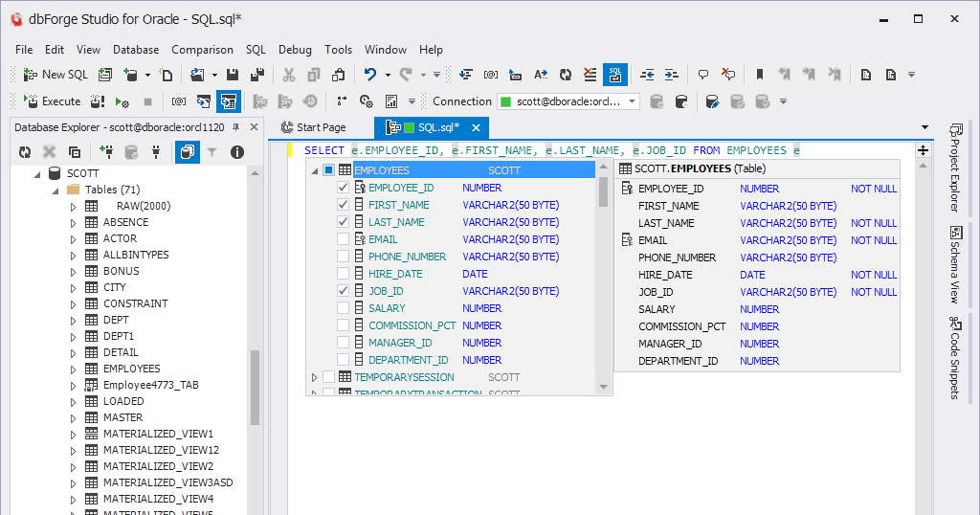
Task: Select the MASTER table in the tree
Action: coord(122,417)
